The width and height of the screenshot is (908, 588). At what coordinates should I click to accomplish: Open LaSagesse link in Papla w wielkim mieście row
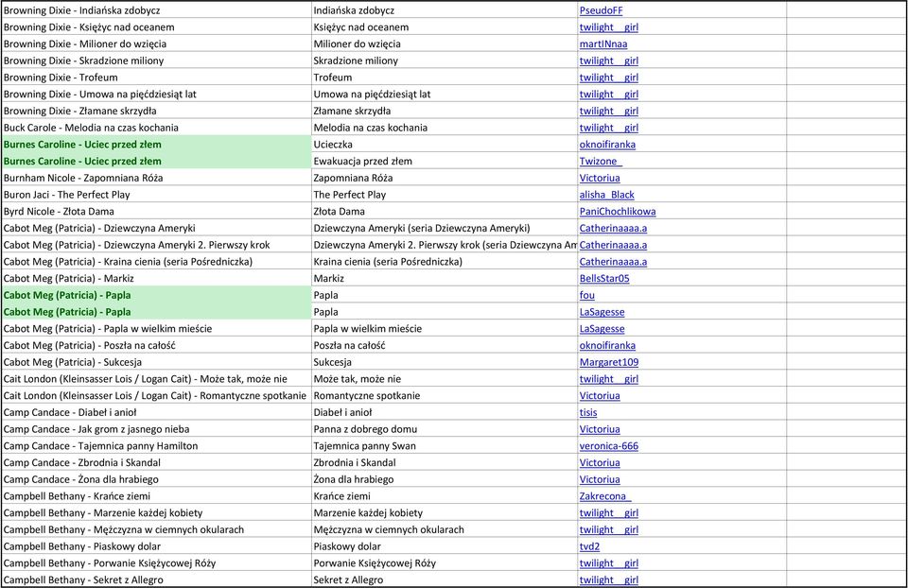(x=602, y=329)
